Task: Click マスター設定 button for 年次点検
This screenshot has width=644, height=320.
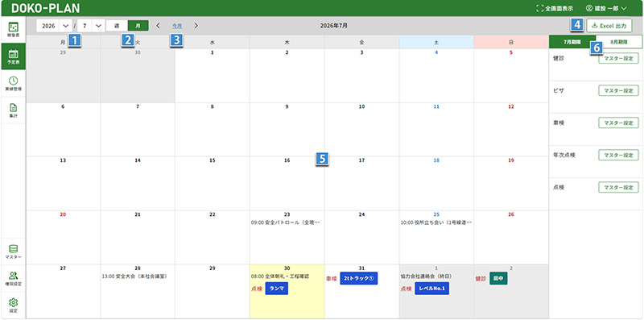Action: point(618,155)
